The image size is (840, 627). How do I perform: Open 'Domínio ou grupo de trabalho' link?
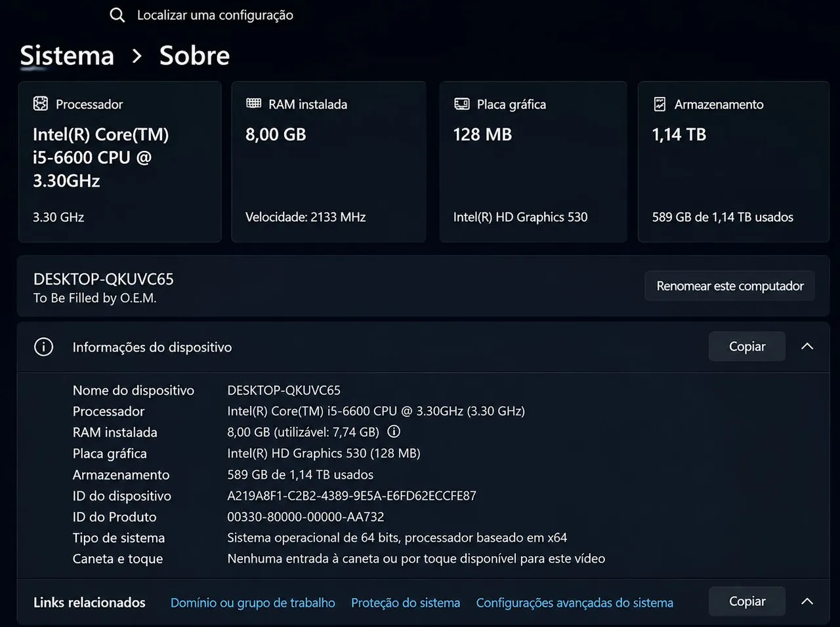(253, 603)
